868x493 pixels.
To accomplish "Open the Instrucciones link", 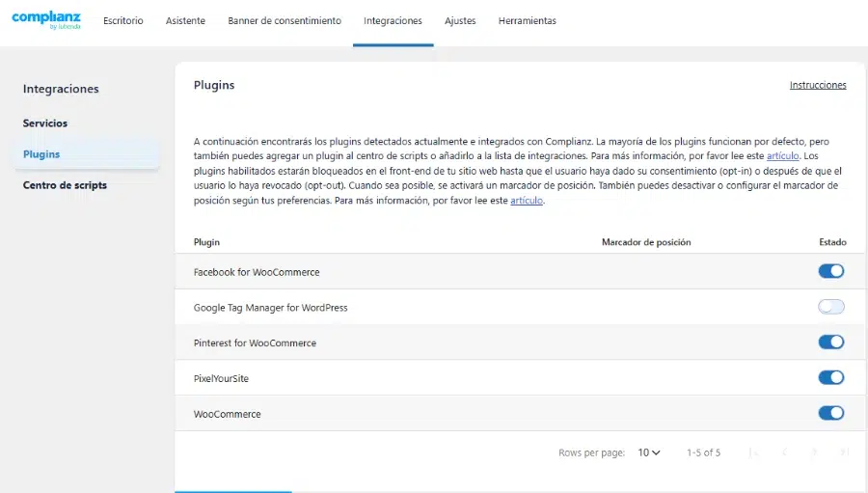I will (818, 85).
